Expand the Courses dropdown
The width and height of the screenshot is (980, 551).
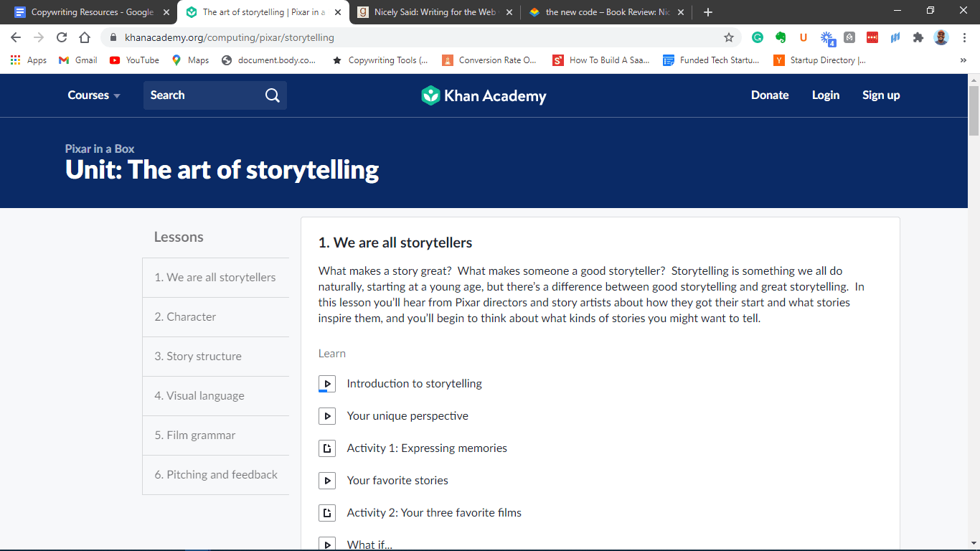click(94, 95)
